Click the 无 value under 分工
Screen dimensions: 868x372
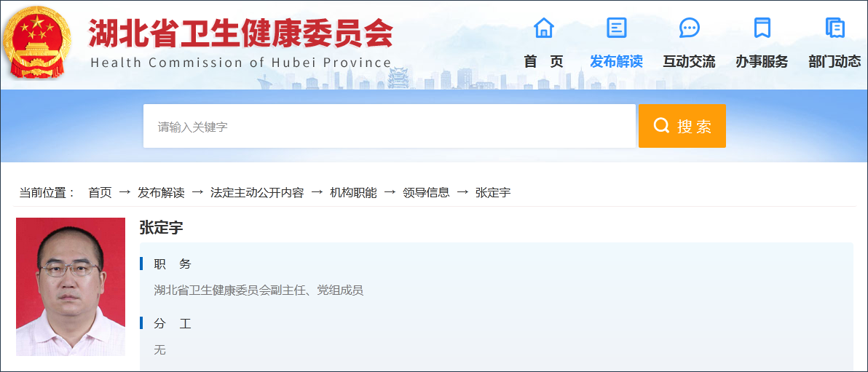(x=160, y=350)
